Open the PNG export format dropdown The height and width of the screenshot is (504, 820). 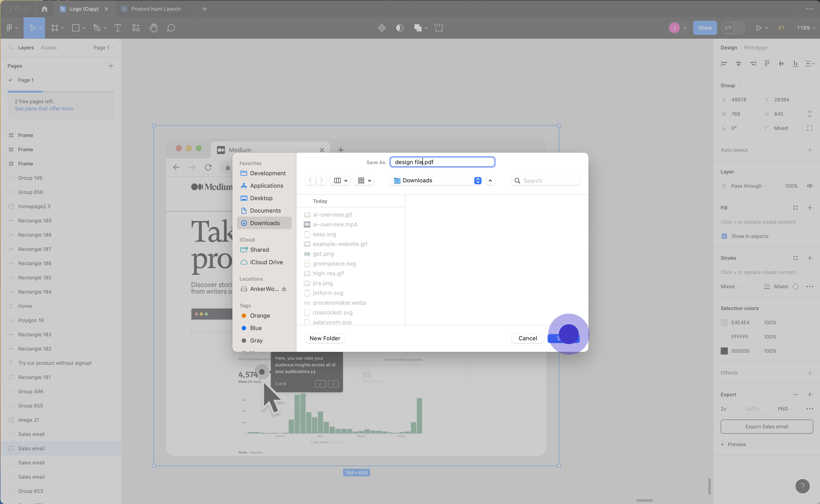(785, 409)
